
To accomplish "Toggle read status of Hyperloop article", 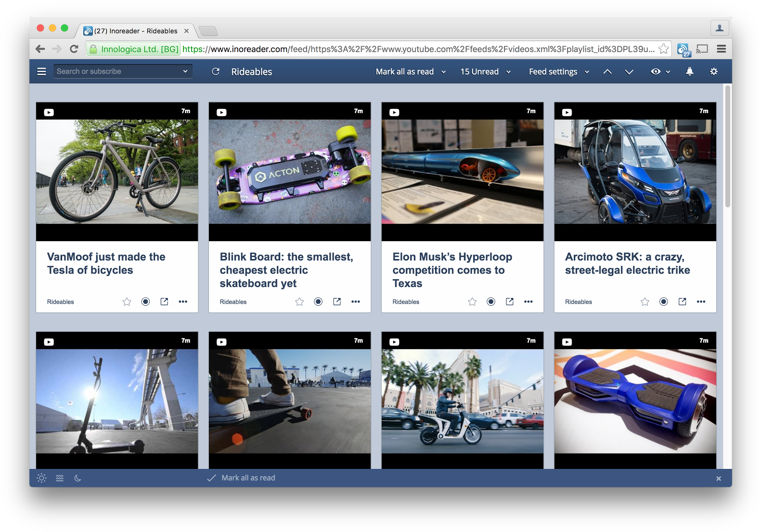I will (x=491, y=301).
